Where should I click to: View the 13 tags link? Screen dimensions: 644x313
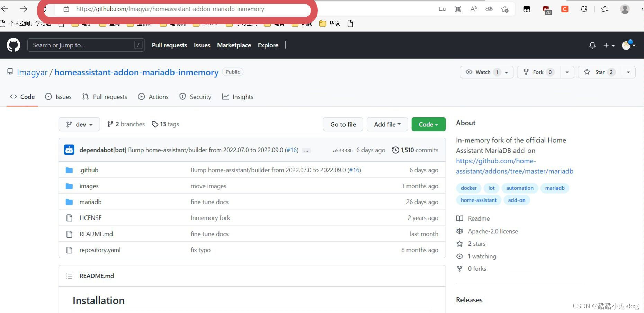point(166,124)
